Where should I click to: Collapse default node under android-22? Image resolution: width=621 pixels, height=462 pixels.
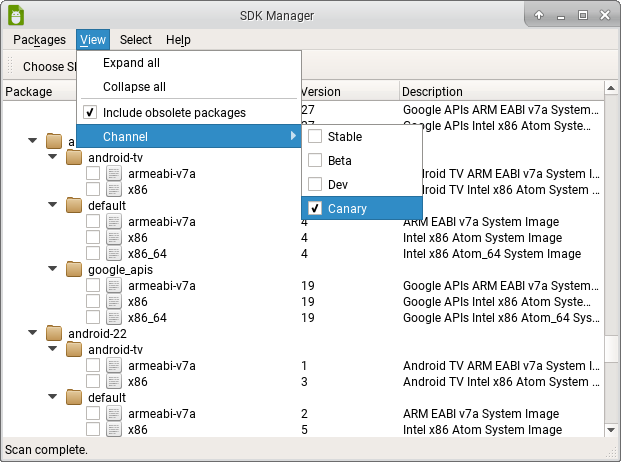click(52, 397)
